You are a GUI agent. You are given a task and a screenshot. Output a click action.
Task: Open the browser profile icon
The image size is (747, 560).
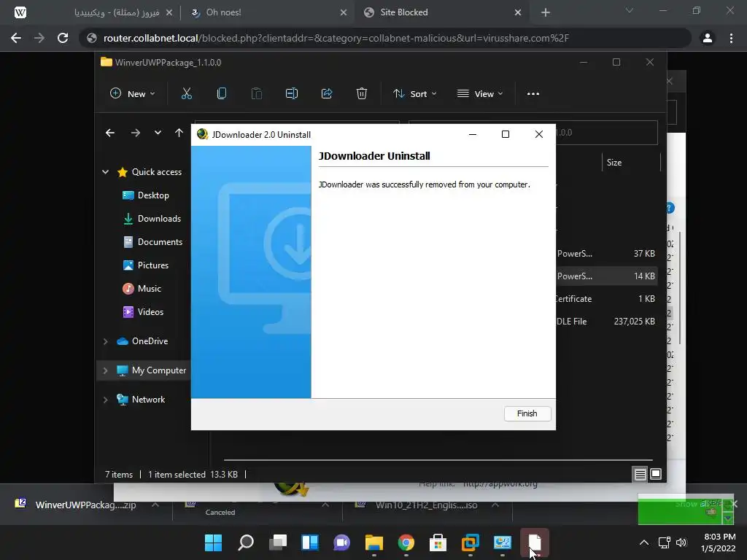pyautogui.click(x=707, y=38)
